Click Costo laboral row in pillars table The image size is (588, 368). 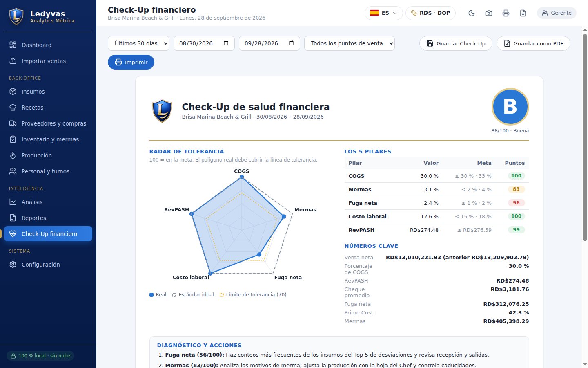point(437,216)
